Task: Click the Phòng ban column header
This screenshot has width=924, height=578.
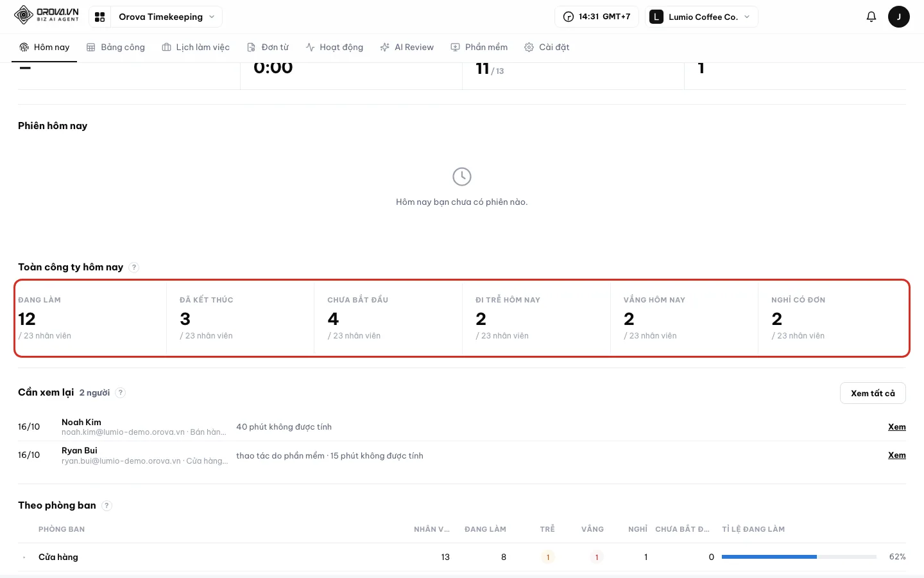Action: click(62, 529)
